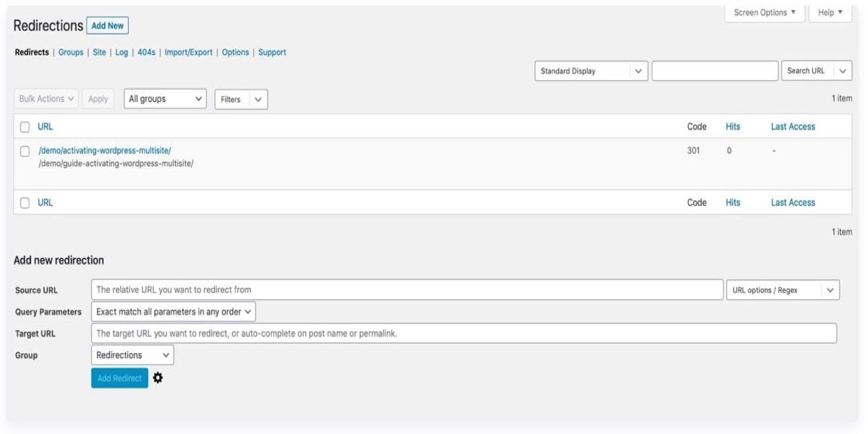Sort by Last Access in the table header
The width and height of the screenshot is (868, 434).
[x=793, y=127]
